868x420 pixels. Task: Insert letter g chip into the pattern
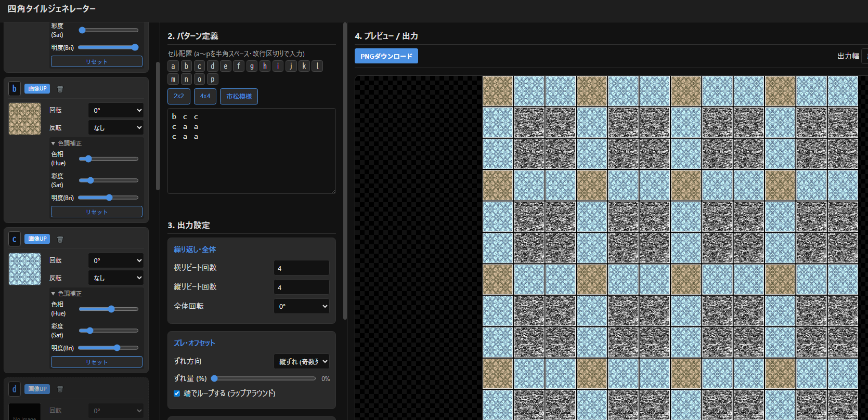(252, 66)
